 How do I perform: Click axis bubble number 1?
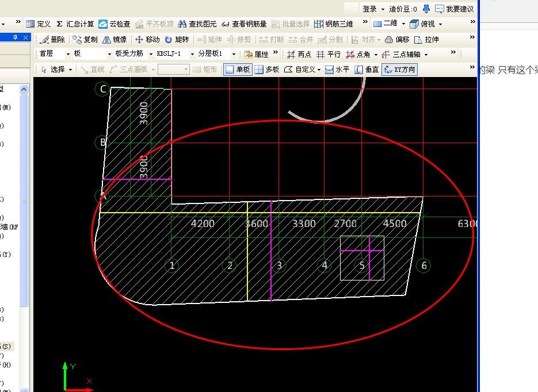point(171,265)
